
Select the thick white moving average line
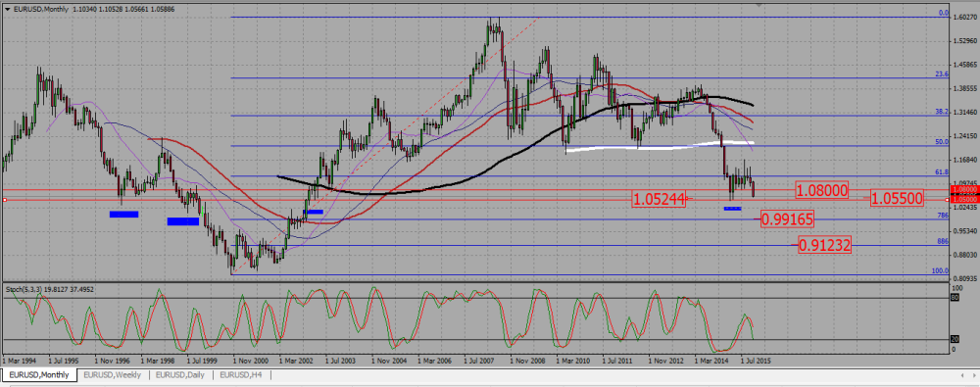(662, 147)
